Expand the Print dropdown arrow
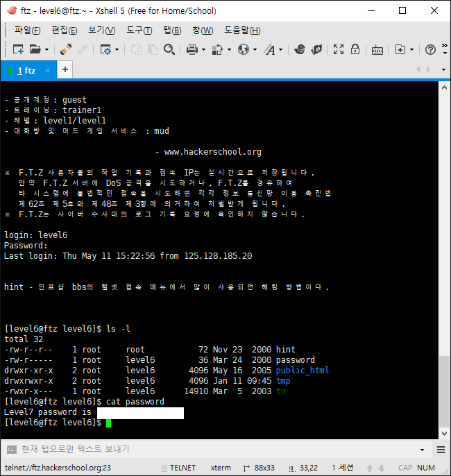 click(204, 49)
